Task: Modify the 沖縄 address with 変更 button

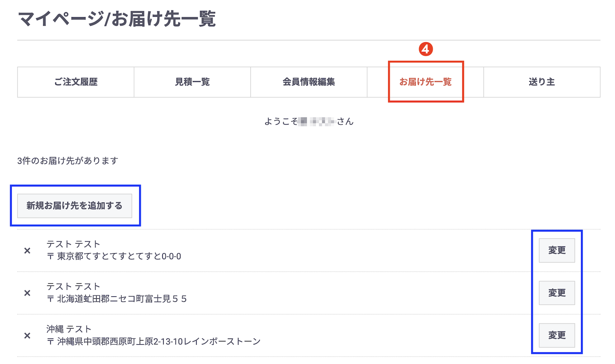Action: tap(557, 335)
